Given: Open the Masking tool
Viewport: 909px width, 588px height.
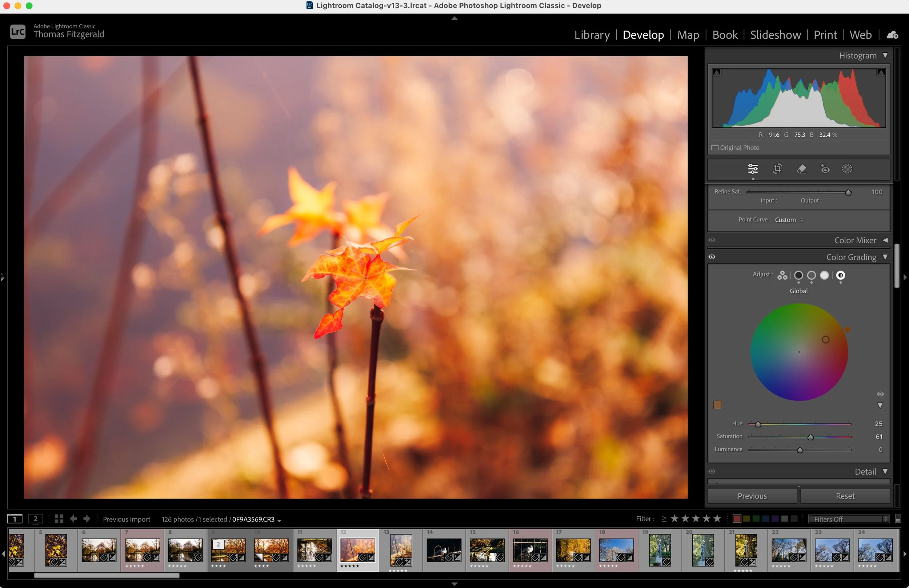Looking at the screenshot, I should point(847,169).
